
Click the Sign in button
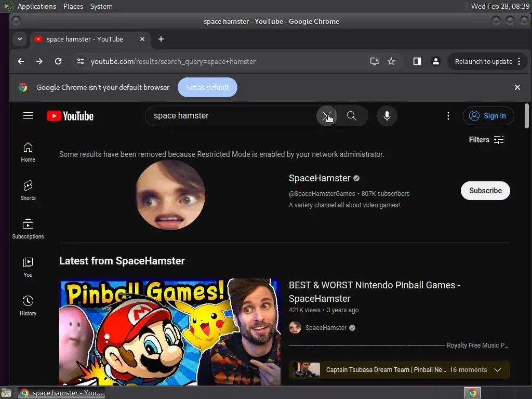coord(488,116)
